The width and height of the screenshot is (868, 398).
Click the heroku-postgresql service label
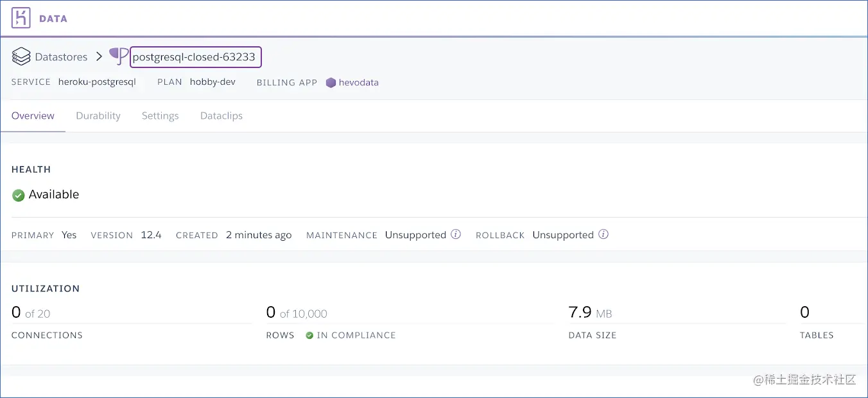pos(97,82)
